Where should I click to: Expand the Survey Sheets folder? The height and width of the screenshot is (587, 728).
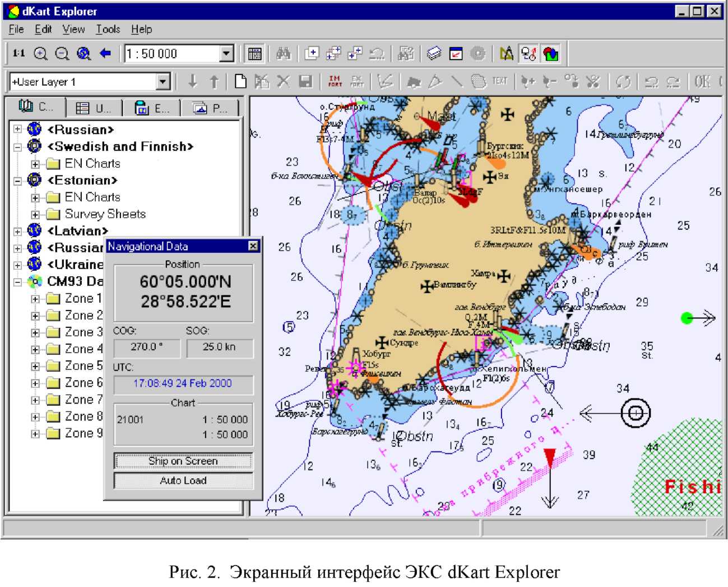[x=35, y=215]
